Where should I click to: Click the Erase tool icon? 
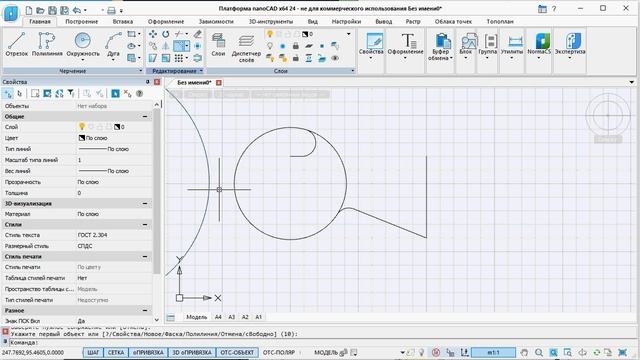pyautogui.click(x=198, y=34)
